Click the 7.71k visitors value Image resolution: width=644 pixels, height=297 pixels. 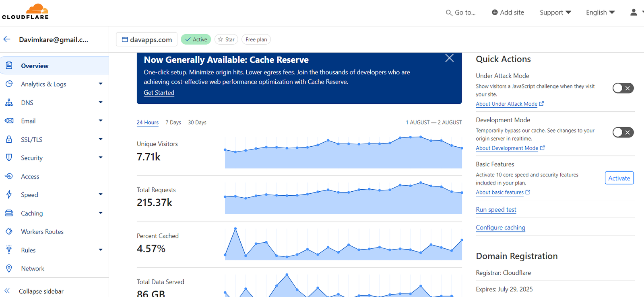point(149,157)
